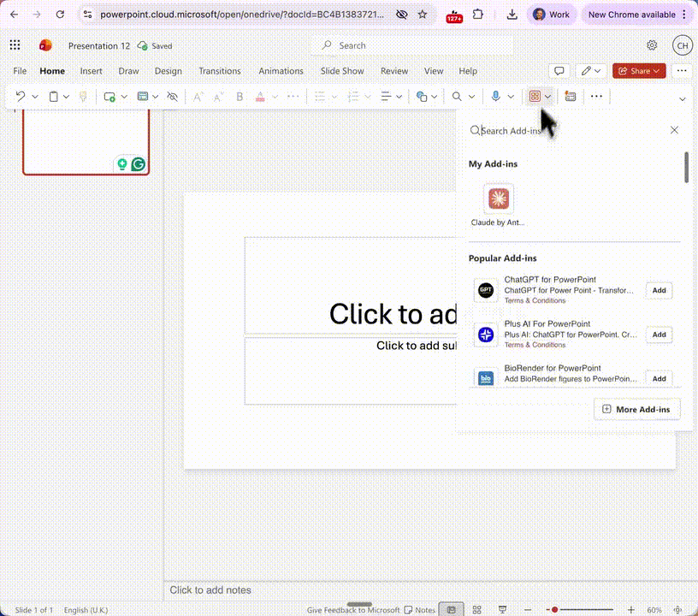The width and height of the screenshot is (698, 616).
Task: Expand the ribbon display options chevron
Action: pos(682,98)
